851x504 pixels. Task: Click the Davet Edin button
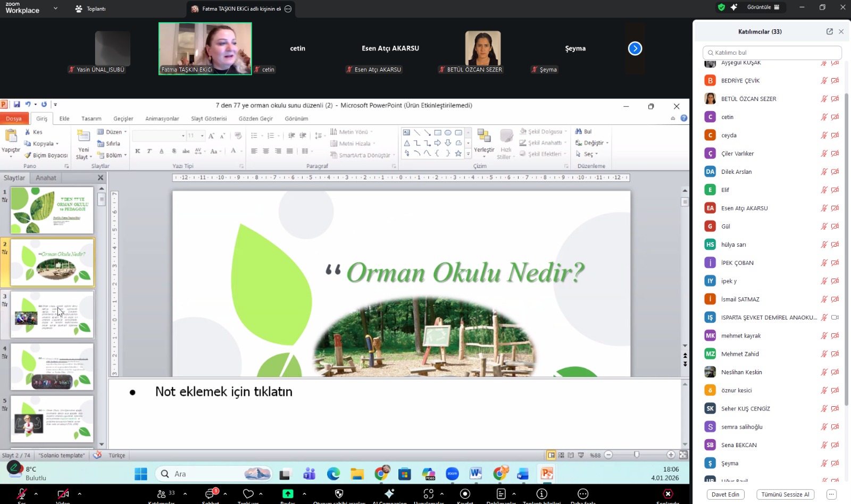pos(725,494)
